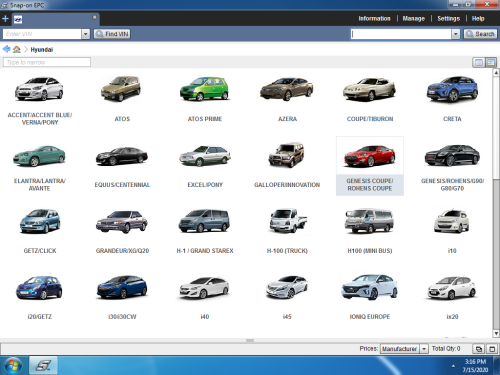This screenshot has width=500, height=375.
Task: Expand the search box dropdown arrow
Action: [x=456, y=34]
